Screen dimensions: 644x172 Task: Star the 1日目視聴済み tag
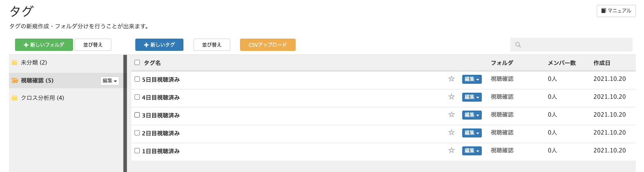451,150
